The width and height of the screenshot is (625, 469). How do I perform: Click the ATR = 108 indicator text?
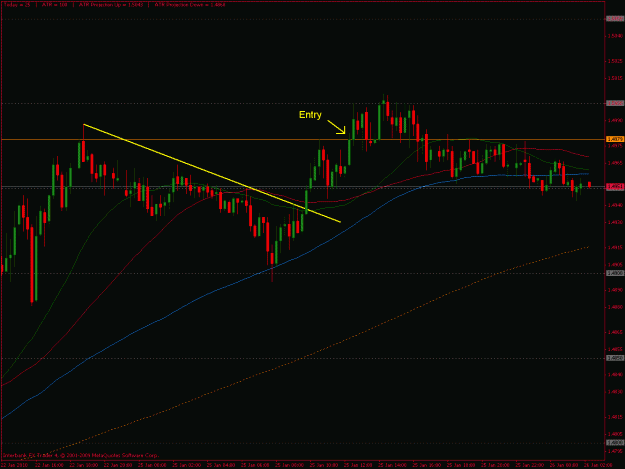click(x=55, y=5)
